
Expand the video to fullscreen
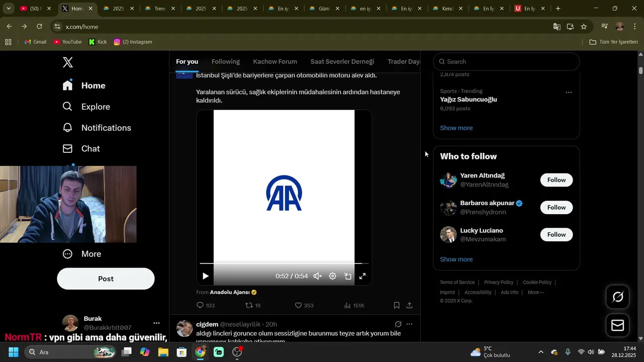(362, 276)
